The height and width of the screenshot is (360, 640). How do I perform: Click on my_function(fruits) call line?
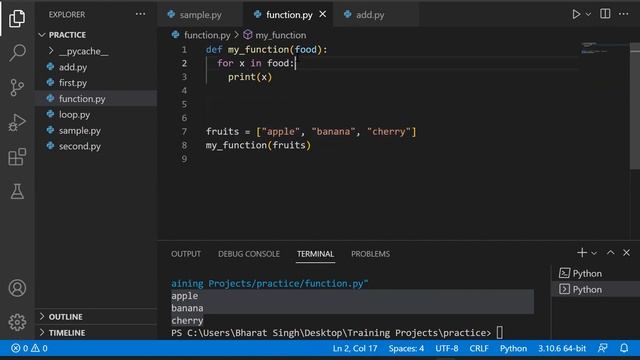(258, 145)
